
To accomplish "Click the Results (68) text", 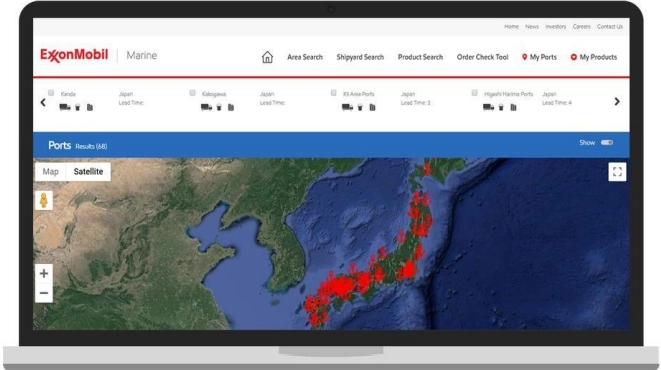I will point(91,146).
